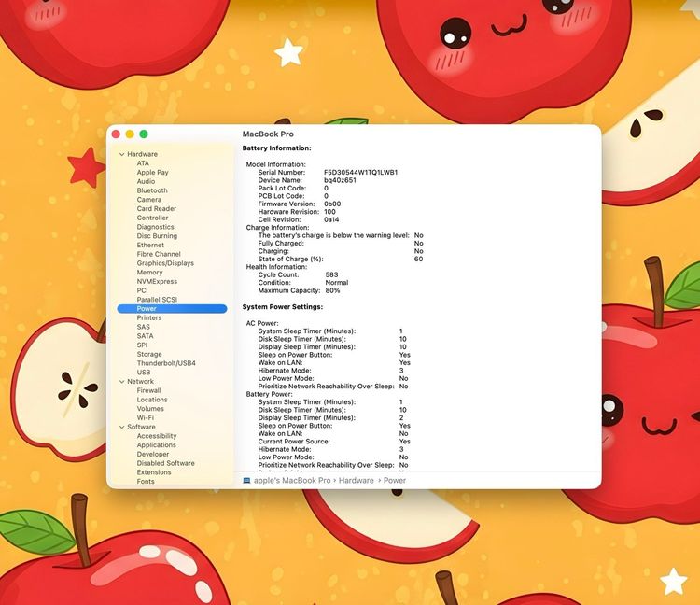The width and height of the screenshot is (700, 605).
Task: Select USB in the sidebar
Action: (x=144, y=373)
